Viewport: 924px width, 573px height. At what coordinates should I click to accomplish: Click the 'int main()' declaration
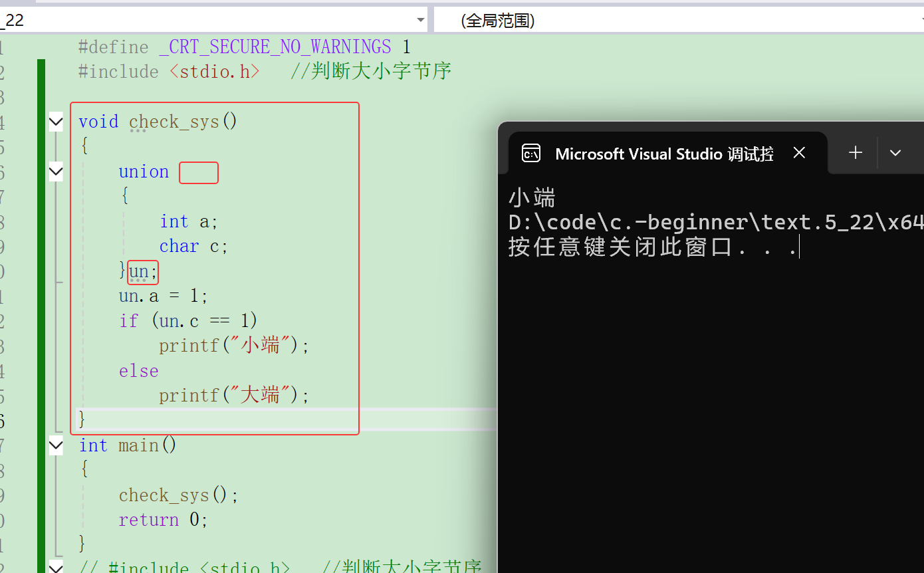pos(128,445)
